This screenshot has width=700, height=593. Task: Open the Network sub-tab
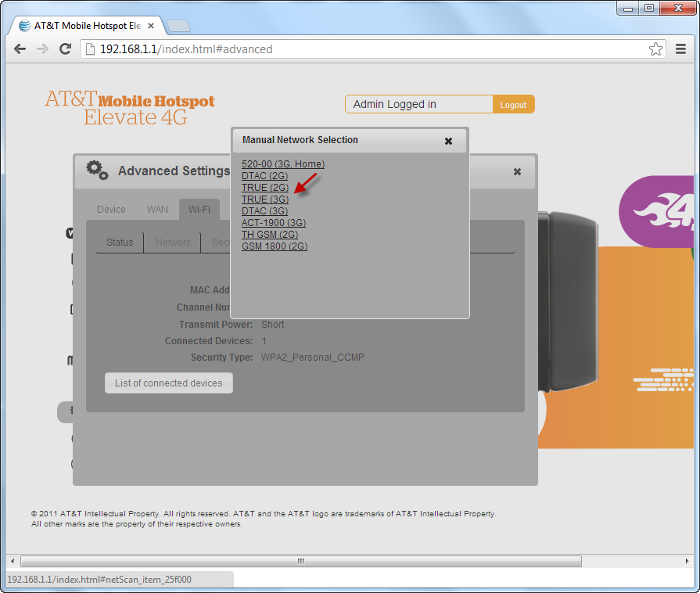coord(173,242)
